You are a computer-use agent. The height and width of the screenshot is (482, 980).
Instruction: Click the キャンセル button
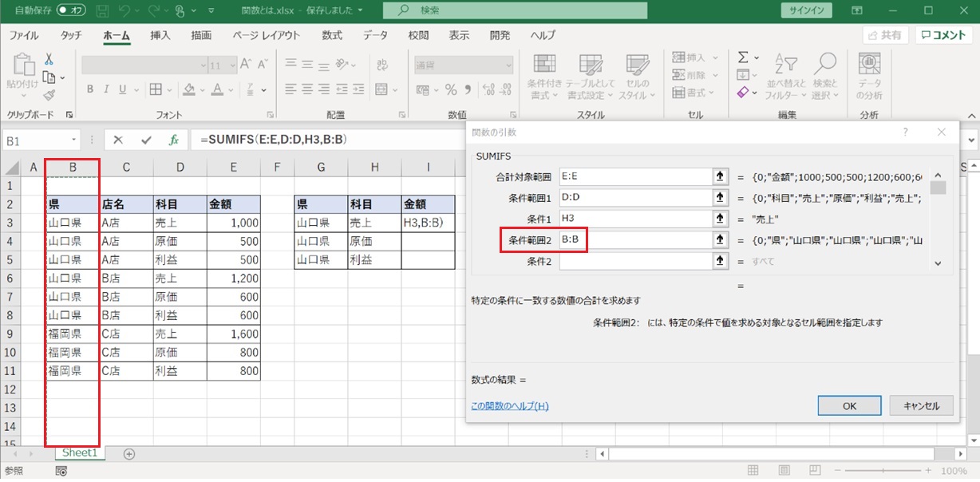[x=921, y=405]
